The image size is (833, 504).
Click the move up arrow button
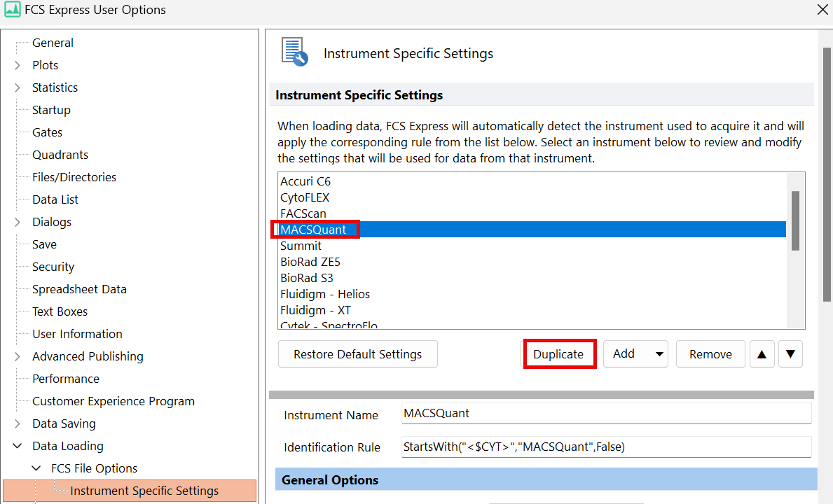click(762, 354)
